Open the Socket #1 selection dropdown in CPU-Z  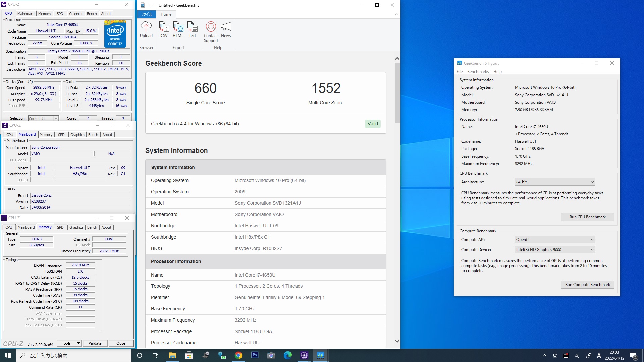43,118
